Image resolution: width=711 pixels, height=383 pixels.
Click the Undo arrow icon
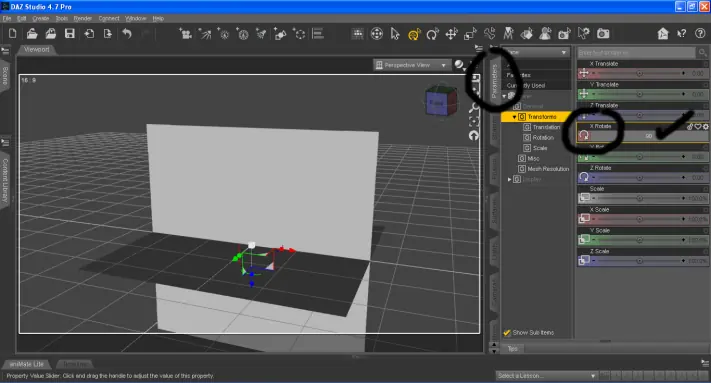pos(127,34)
